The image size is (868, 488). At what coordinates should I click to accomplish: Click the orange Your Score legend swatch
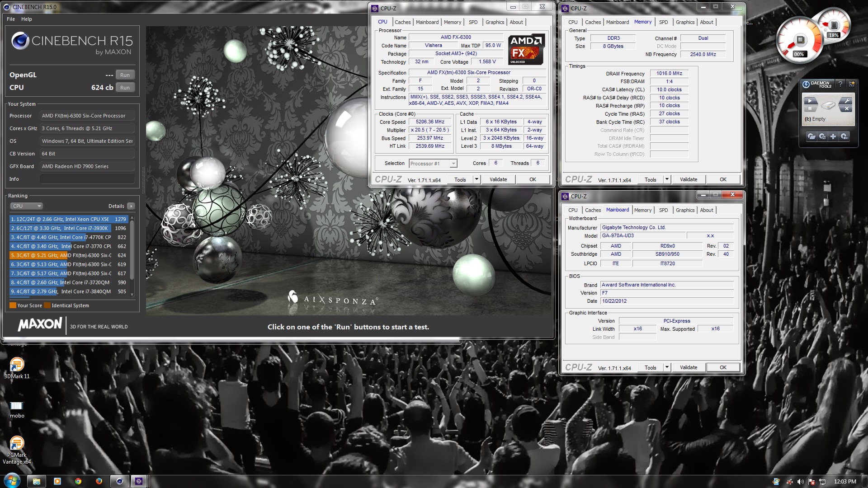(x=13, y=305)
